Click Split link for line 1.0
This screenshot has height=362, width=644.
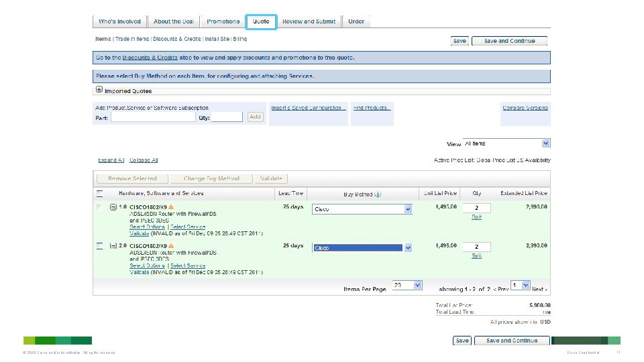(x=476, y=217)
